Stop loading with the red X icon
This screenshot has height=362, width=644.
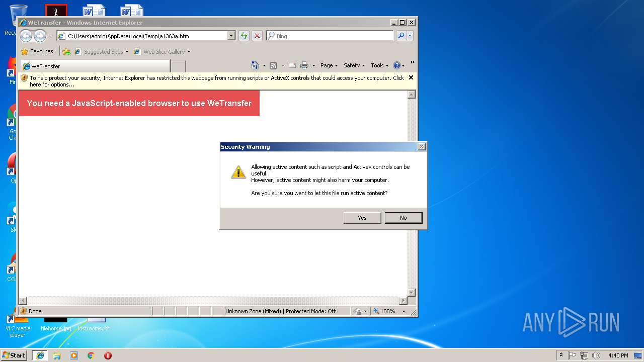257,36
